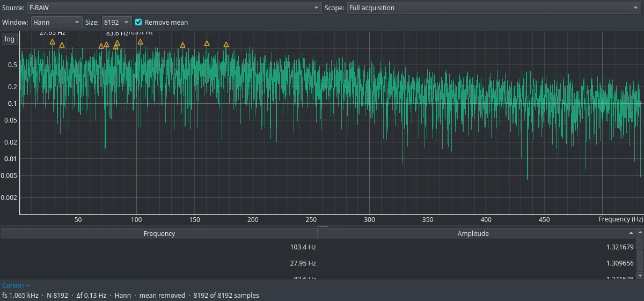This screenshot has width=644, height=301.
Task: Expand the Window function dropdown showing Hann
Action: coord(56,22)
